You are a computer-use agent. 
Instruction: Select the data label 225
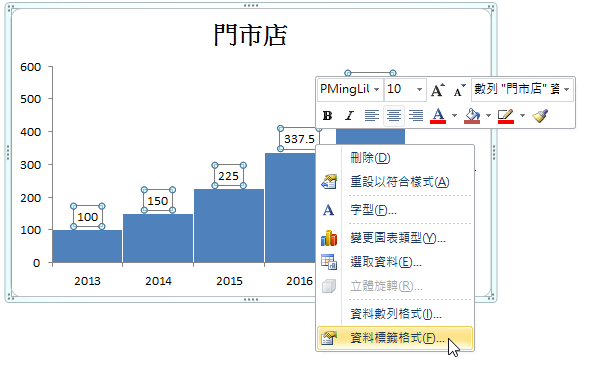229,176
